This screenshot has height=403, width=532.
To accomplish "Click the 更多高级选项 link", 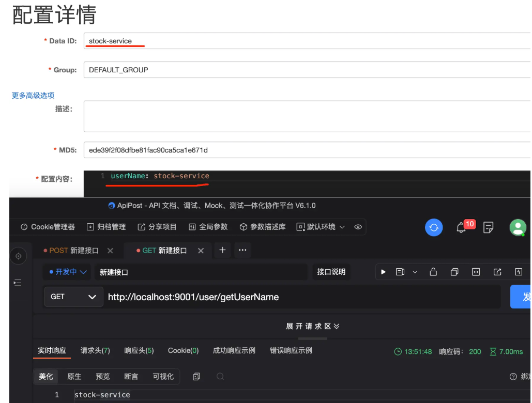I will click(33, 96).
